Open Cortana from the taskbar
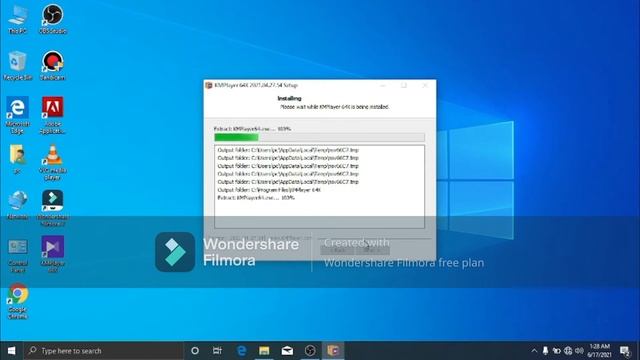The height and width of the screenshot is (360, 640). click(195, 351)
